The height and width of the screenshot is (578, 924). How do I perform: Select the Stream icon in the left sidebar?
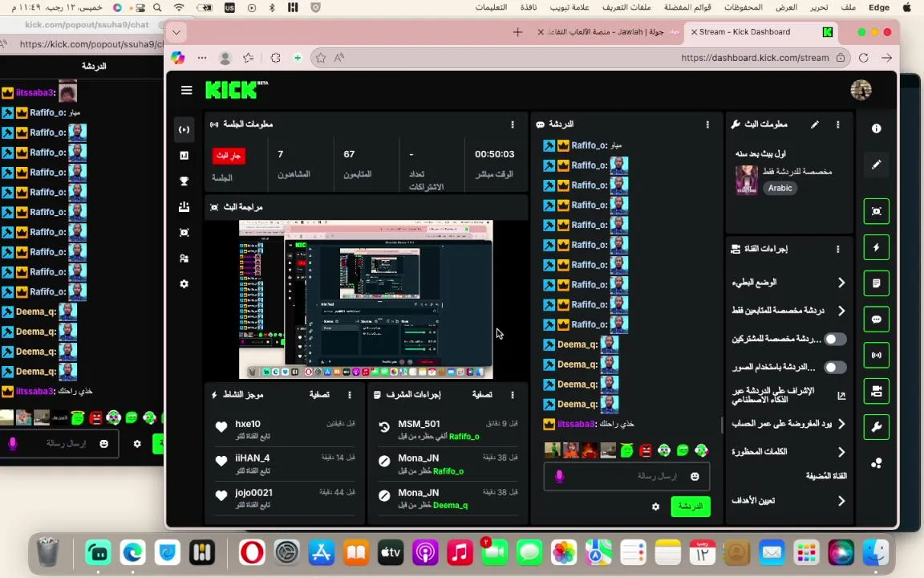click(x=184, y=129)
